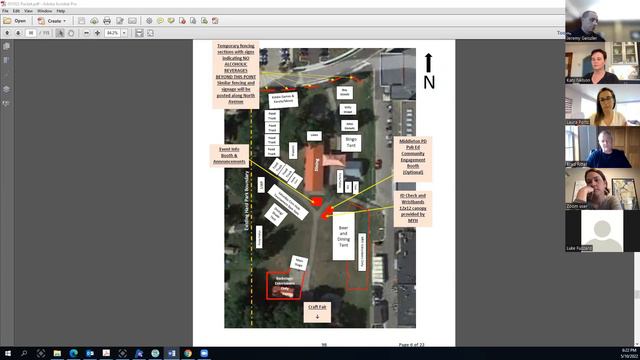Screen dimensions: 640x360
Task: Select Luke's avatar participant tile
Action: click(602, 231)
